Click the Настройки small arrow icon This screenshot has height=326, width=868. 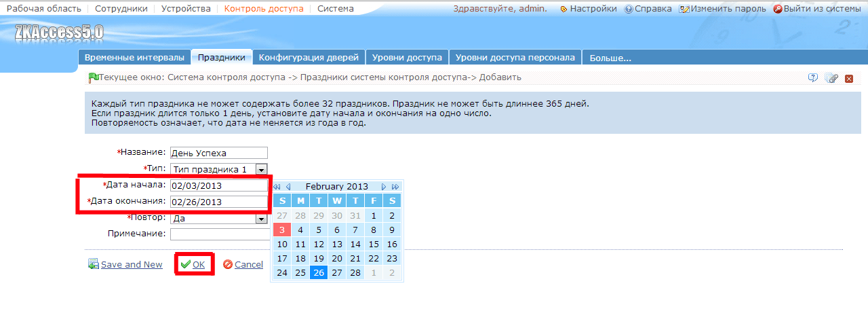pyautogui.click(x=564, y=10)
